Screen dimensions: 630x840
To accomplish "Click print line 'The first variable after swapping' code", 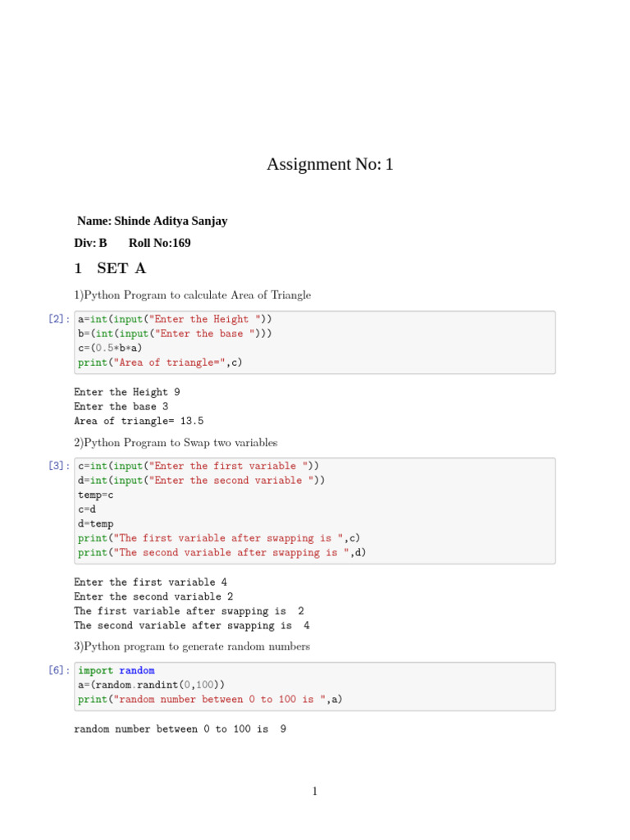I will [x=219, y=538].
